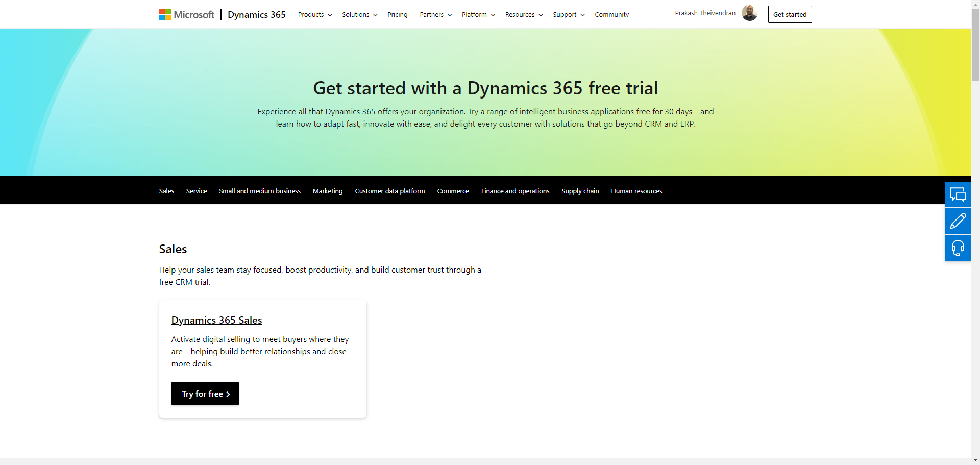Expand the Support dropdown menu

pyautogui.click(x=569, y=15)
